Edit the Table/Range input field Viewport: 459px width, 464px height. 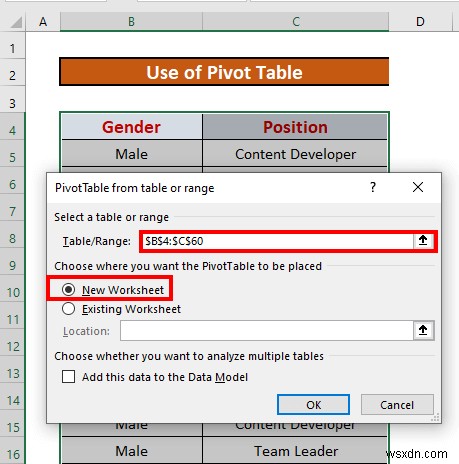[x=277, y=241]
